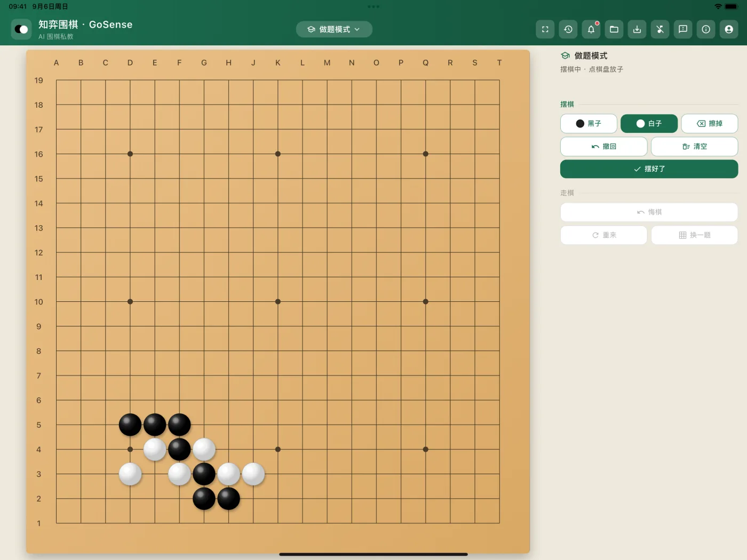Click the star point at Q16
The height and width of the screenshot is (560, 747).
tap(426, 154)
